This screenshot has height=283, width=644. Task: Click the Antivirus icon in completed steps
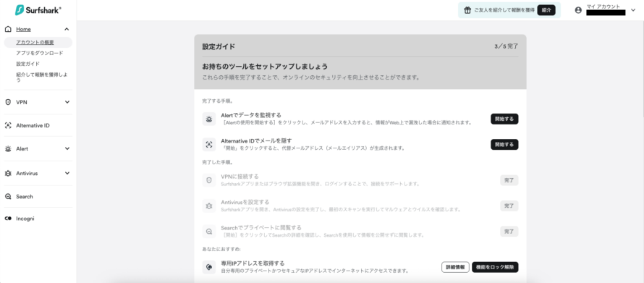[x=209, y=206]
